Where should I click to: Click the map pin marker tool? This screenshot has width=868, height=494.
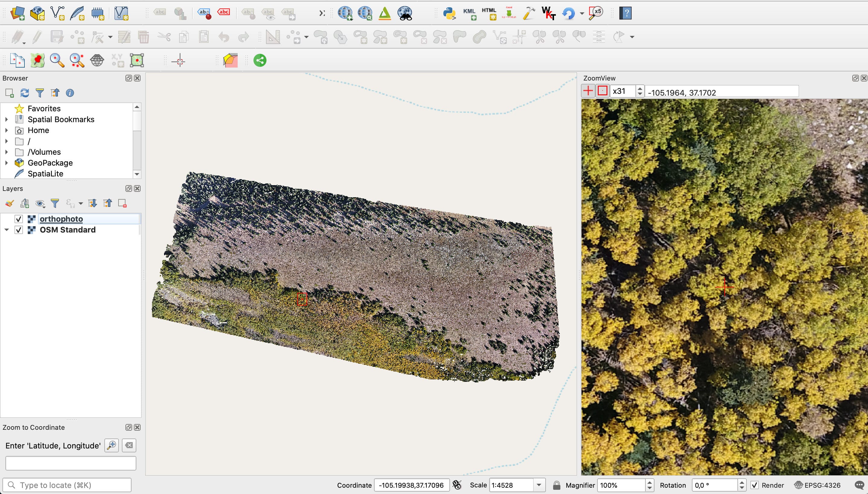[x=37, y=60]
